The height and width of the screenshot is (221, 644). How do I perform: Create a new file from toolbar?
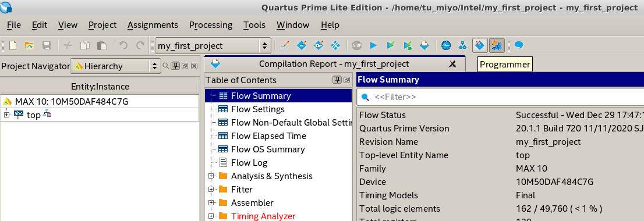[13, 45]
